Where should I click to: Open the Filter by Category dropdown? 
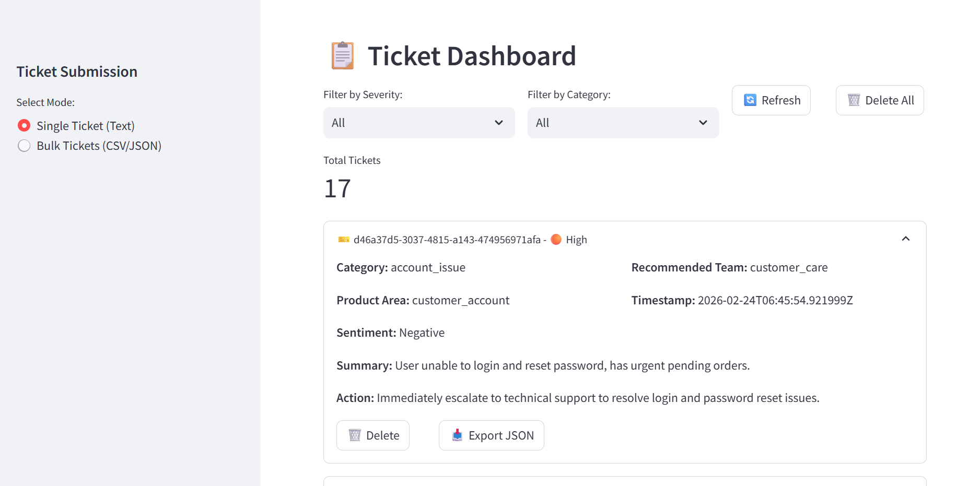click(623, 123)
